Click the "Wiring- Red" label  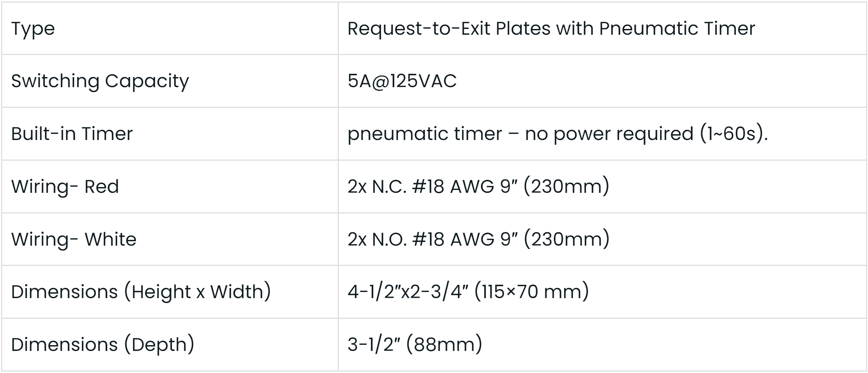65,187
